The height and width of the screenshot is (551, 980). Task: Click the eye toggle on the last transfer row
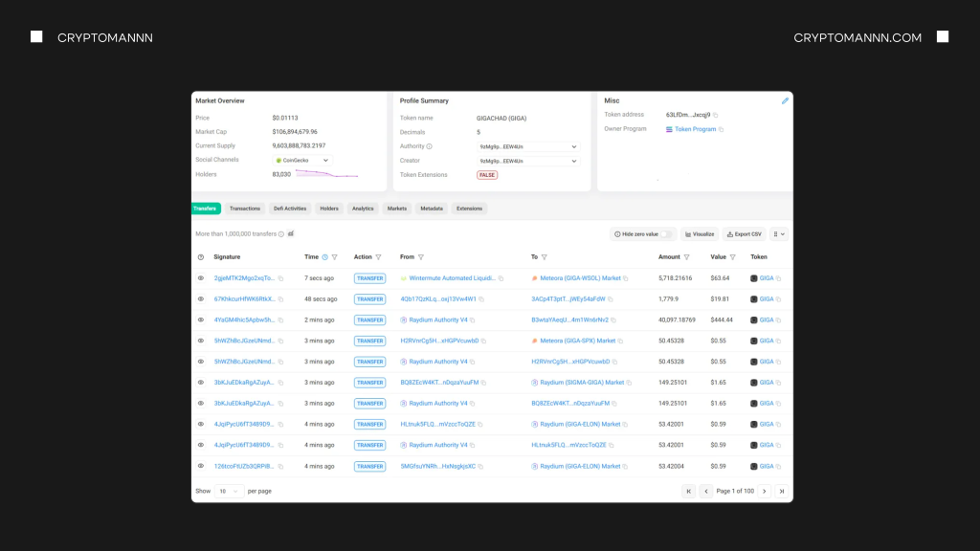click(x=200, y=466)
